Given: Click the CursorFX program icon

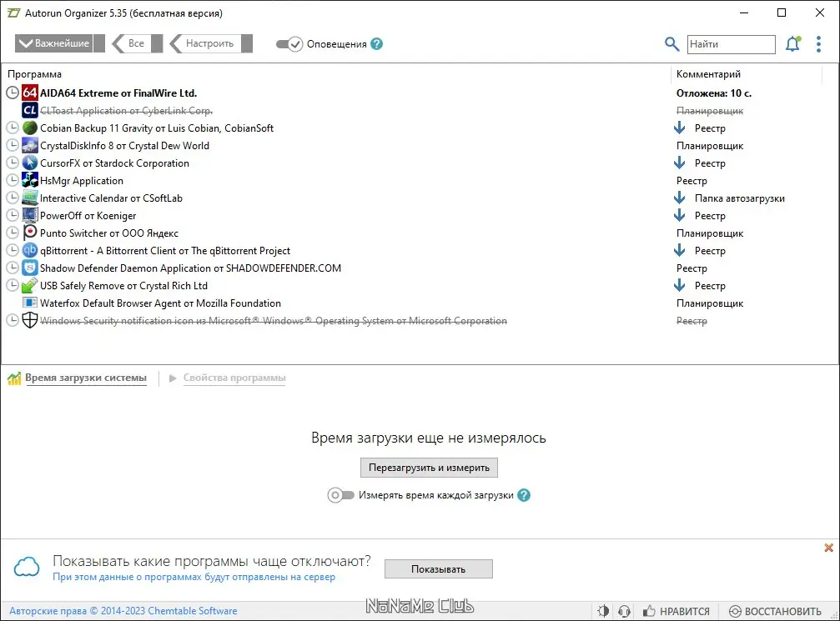Looking at the screenshot, I should [x=29, y=163].
